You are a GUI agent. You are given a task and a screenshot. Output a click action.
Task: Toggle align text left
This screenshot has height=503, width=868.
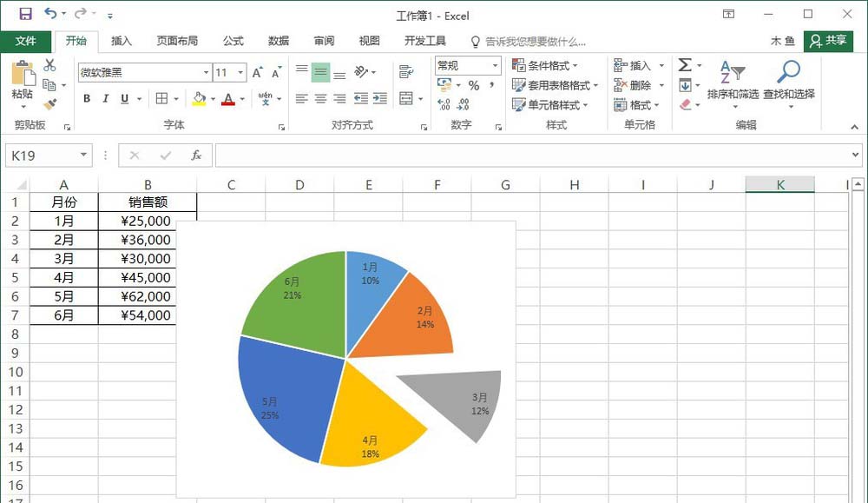tap(302, 99)
